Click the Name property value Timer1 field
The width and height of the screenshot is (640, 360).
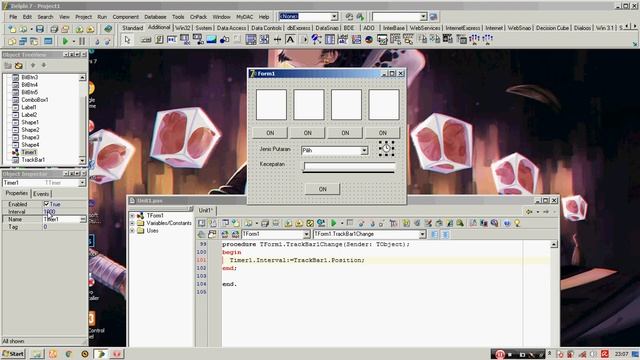click(64, 219)
